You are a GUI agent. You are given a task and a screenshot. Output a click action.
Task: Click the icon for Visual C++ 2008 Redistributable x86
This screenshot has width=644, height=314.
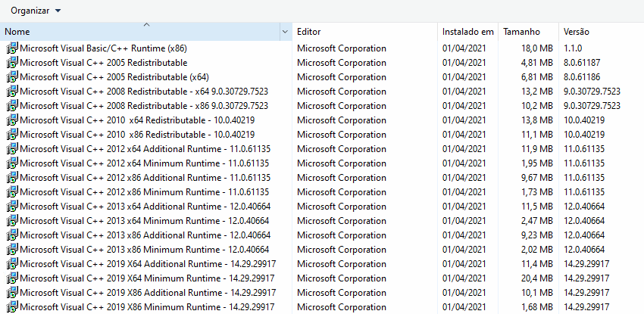13,106
